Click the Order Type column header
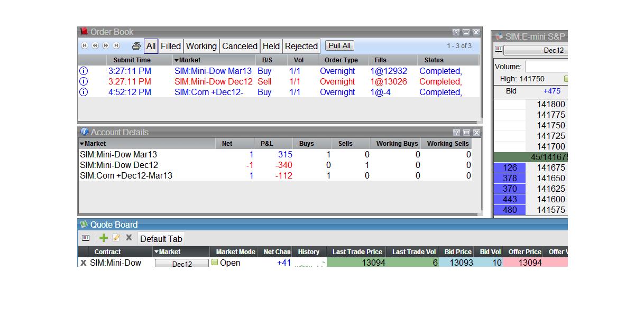644x318 pixels. [x=341, y=60]
